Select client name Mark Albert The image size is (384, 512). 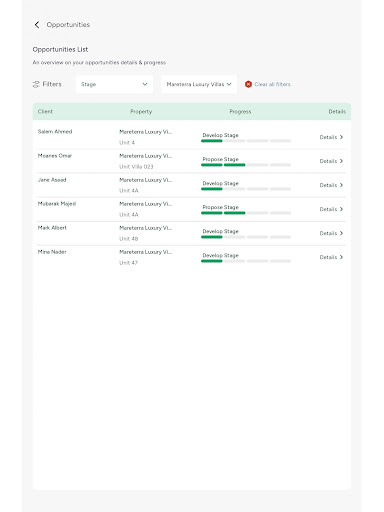(x=52, y=228)
